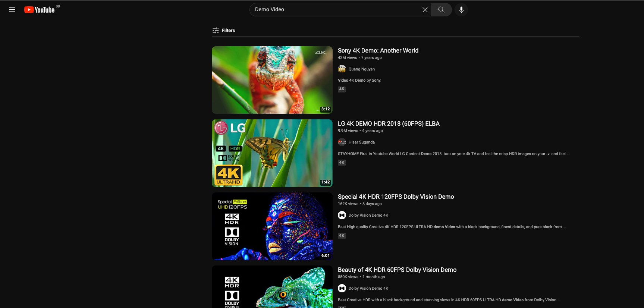Open Hisar Suganda channel avatar

342,142
